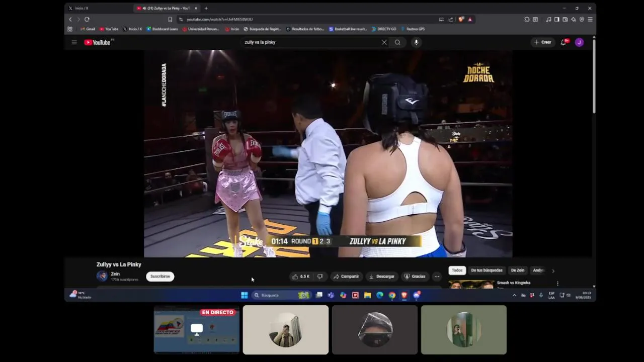Click the Gracias button
This screenshot has width=644, height=362.
tap(415, 276)
